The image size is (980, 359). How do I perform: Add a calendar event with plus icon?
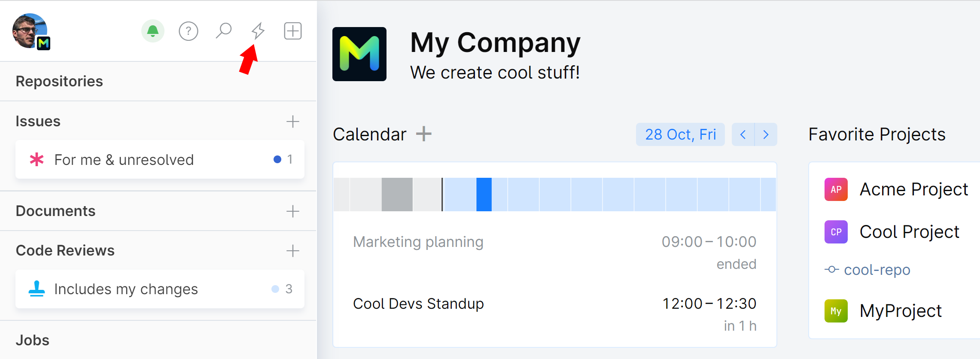pos(424,134)
